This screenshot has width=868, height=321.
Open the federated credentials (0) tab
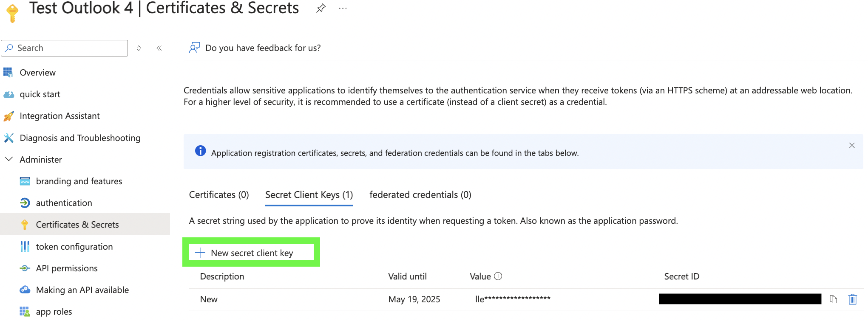(x=420, y=194)
